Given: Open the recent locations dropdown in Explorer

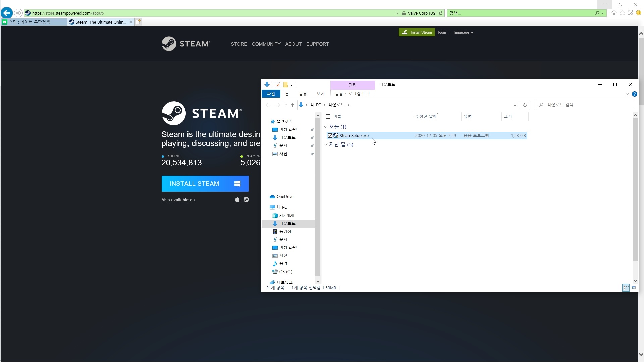Looking at the screenshot, I should point(286,105).
